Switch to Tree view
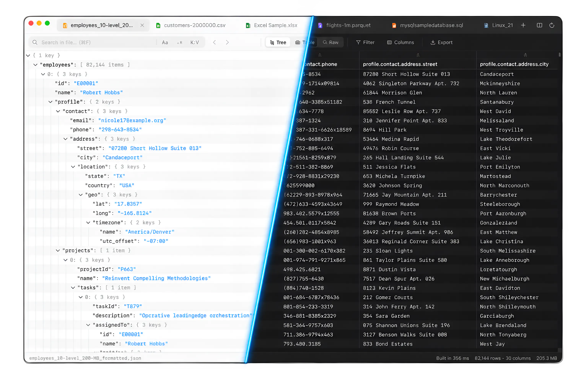This screenshot has height=392, width=586. coord(278,42)
